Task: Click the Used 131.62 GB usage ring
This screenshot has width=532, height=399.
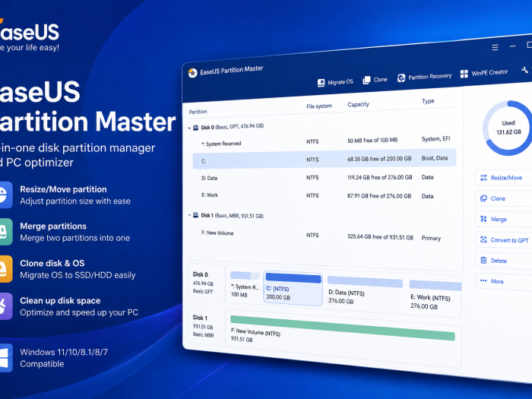Action: point(508,128)
